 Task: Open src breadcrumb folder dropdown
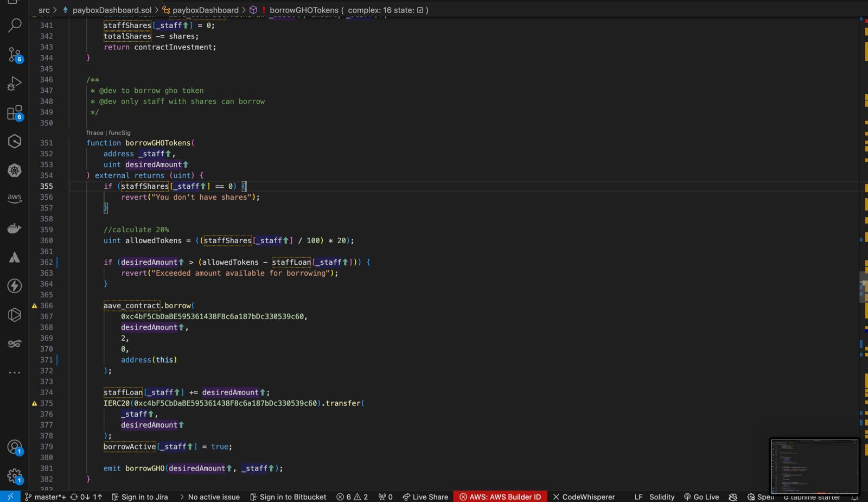44,10
